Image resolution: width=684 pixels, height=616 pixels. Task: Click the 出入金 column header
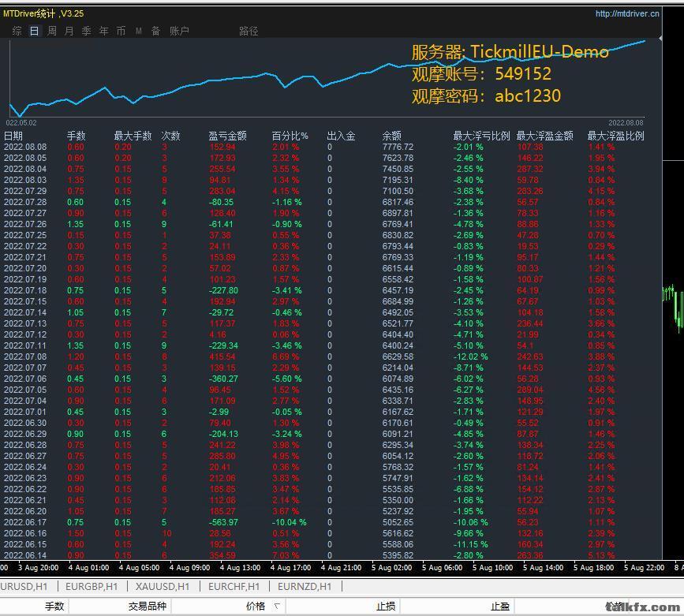tap(341, 136)
